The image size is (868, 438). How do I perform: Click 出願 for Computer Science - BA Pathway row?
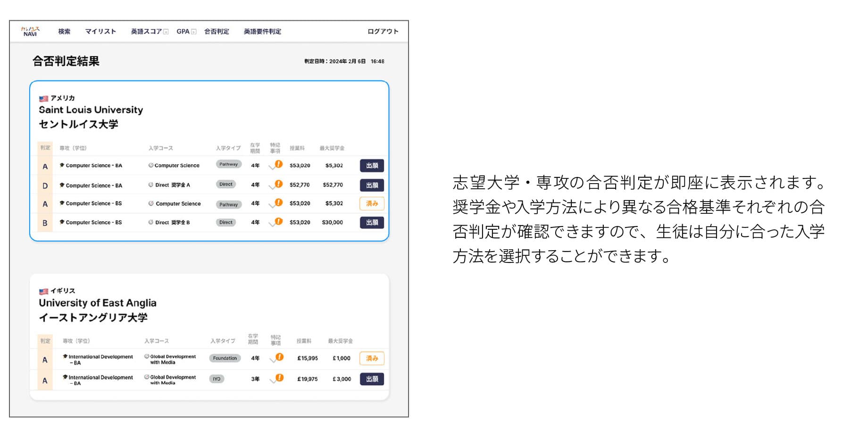(372, 166)
